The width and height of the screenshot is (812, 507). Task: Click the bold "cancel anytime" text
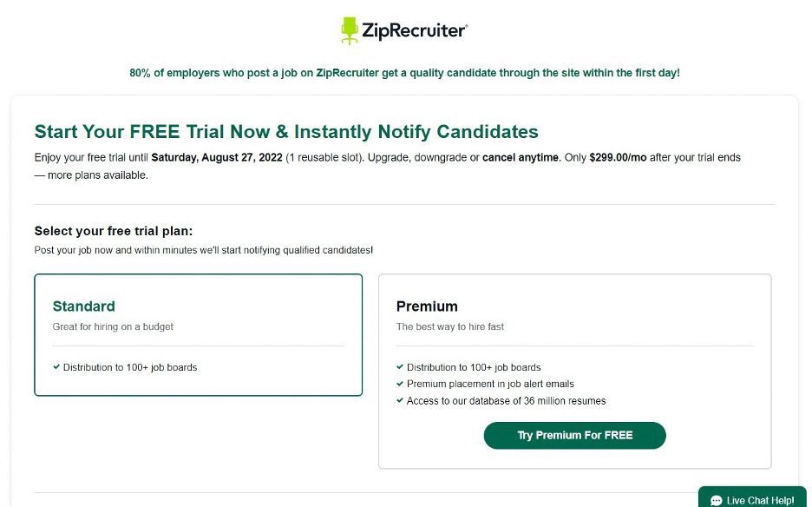[521, 158]
